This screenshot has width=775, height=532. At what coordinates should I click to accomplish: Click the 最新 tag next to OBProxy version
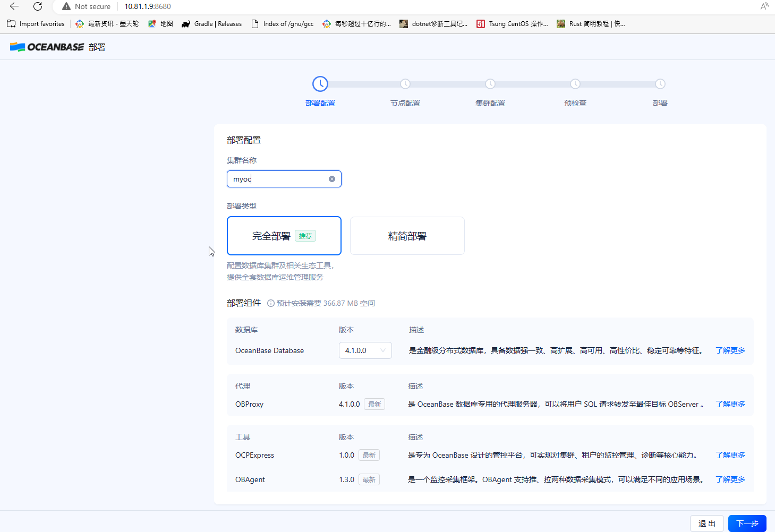[374, 404]
